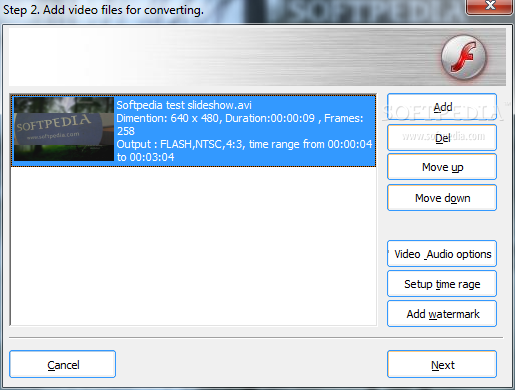Click the Add button

tap(442, 107)
